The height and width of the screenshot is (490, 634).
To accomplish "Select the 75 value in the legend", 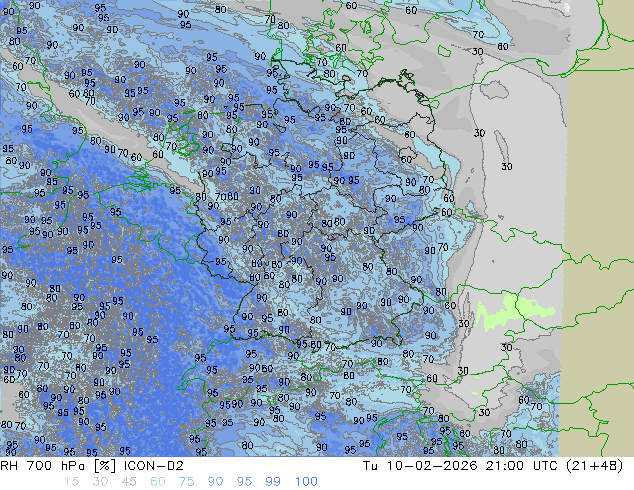I will coord(186,482).
